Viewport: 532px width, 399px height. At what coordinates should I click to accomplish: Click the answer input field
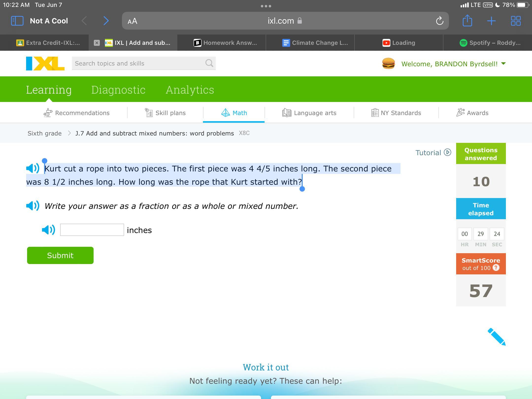point(92,230)
